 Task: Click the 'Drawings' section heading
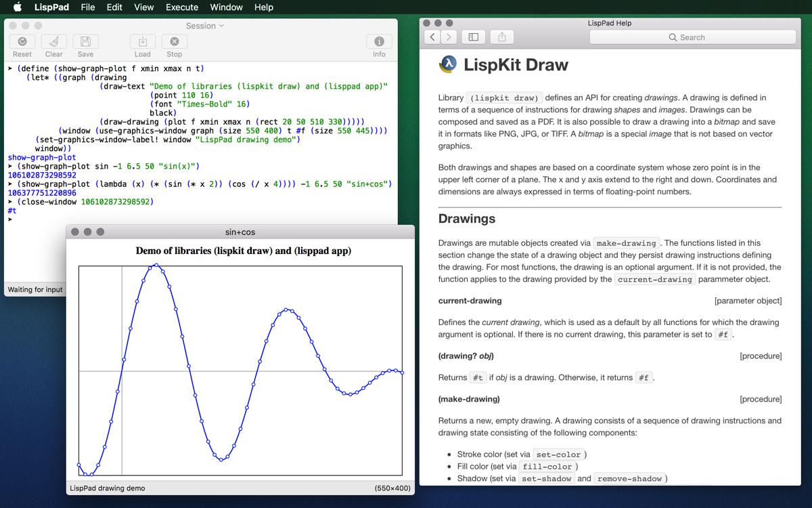[x=467, y=219]
